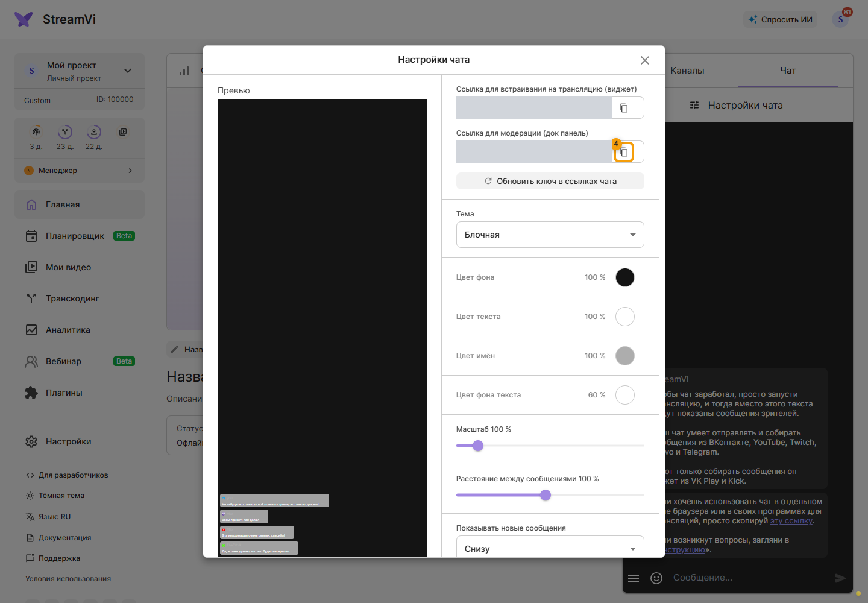868x603 pixels.
Task: Click the Масштаб slider handle
Action: point(478,446)
